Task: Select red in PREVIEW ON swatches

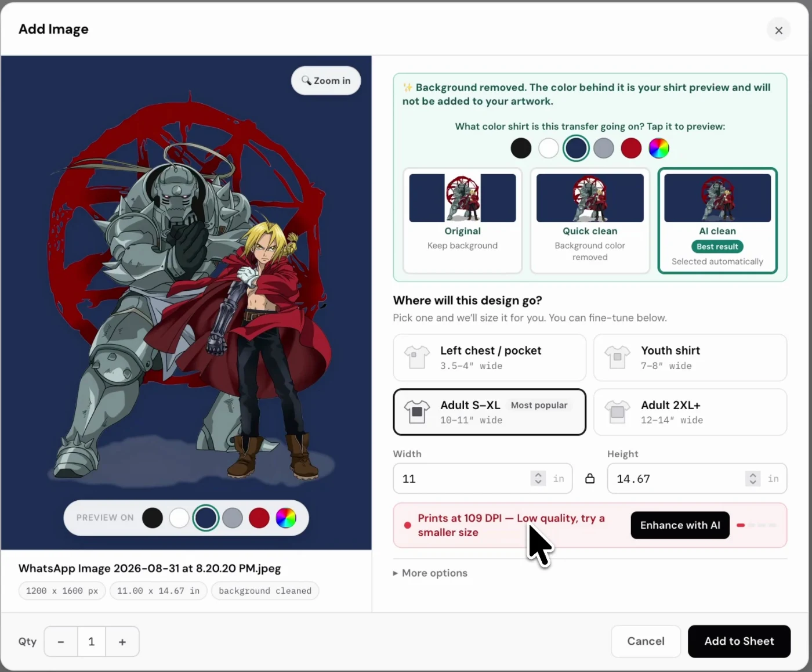Action: pos(259,518)
